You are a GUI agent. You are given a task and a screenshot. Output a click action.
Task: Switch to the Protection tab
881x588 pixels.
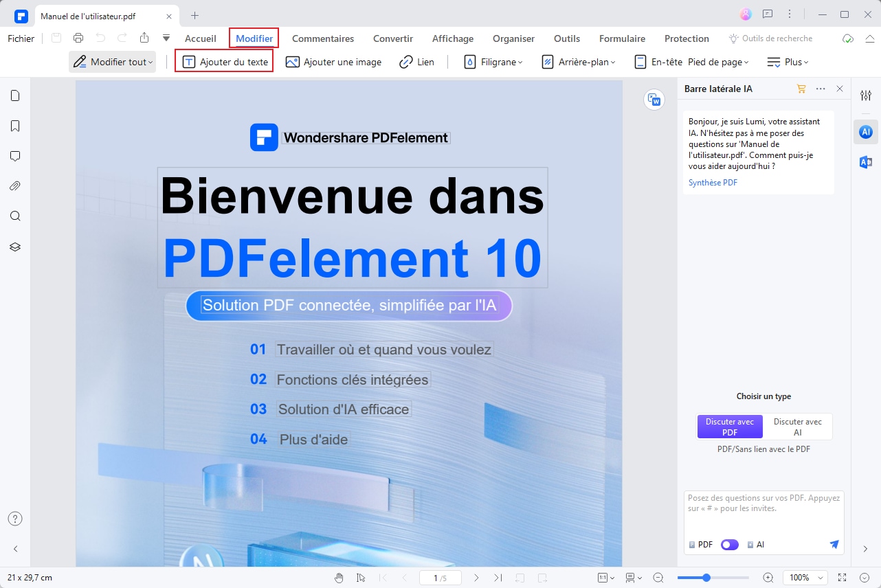click(687, 38)
